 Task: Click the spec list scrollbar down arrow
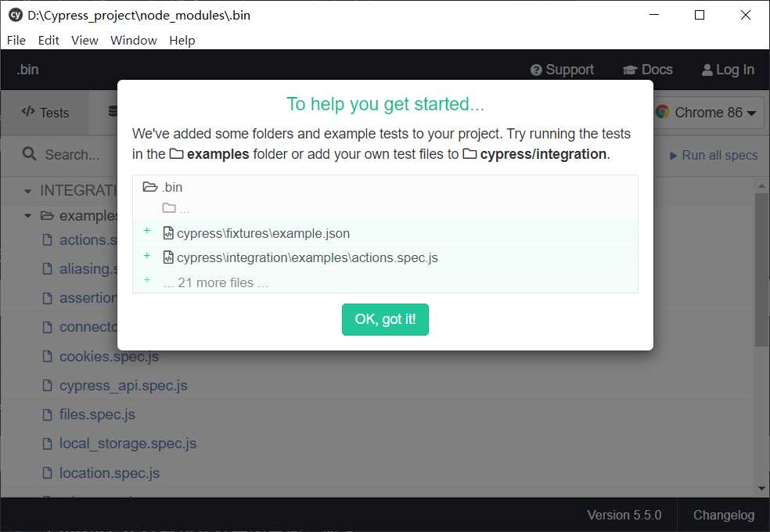[x=761, y=488]
